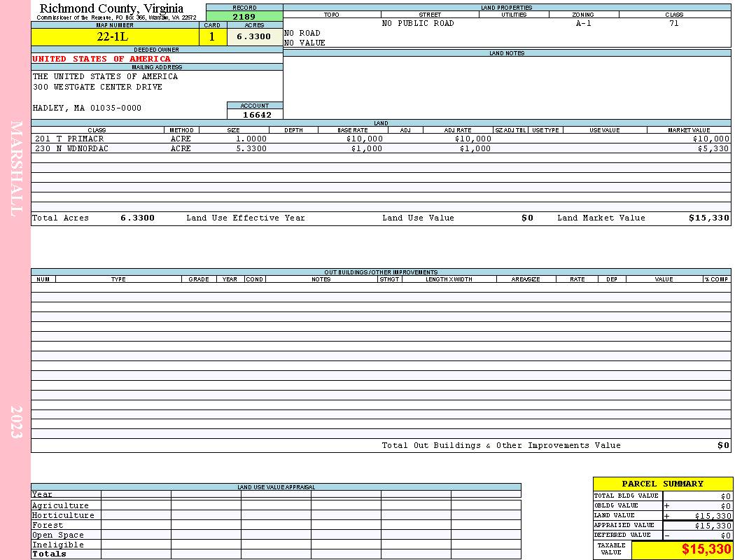Select the LAND PROPERTIES section header
This screenshot has height=560, width=735.
point(507,8)
